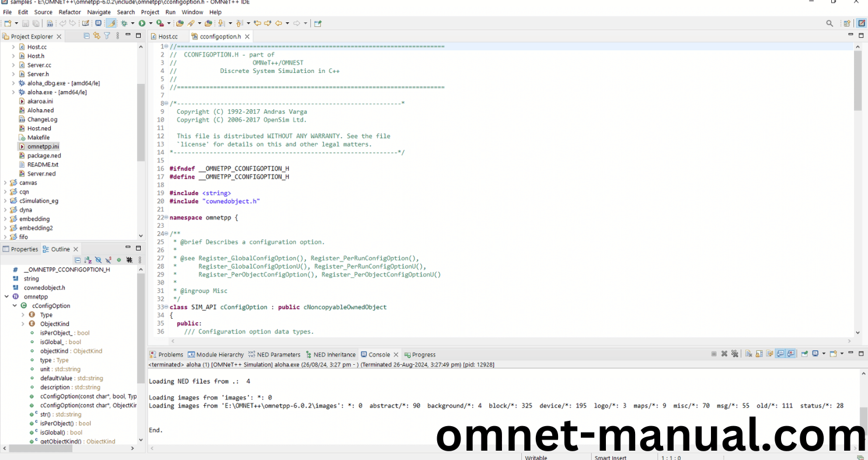Clear the console with Clear Console icon

tap(749, 354)
